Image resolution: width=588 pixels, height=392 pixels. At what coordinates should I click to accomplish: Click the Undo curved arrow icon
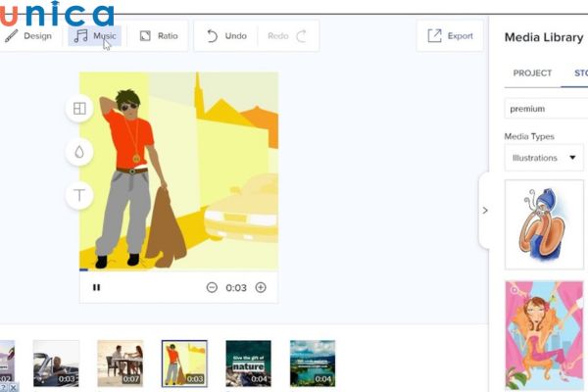[x=212, y=36]
